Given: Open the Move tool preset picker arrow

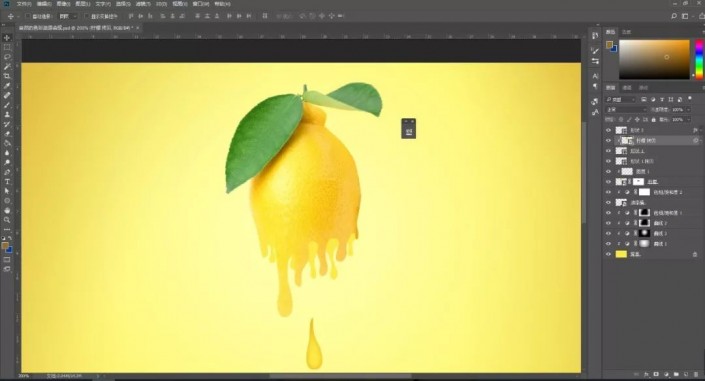Looking at the screenshot, I should pos(18,16).
